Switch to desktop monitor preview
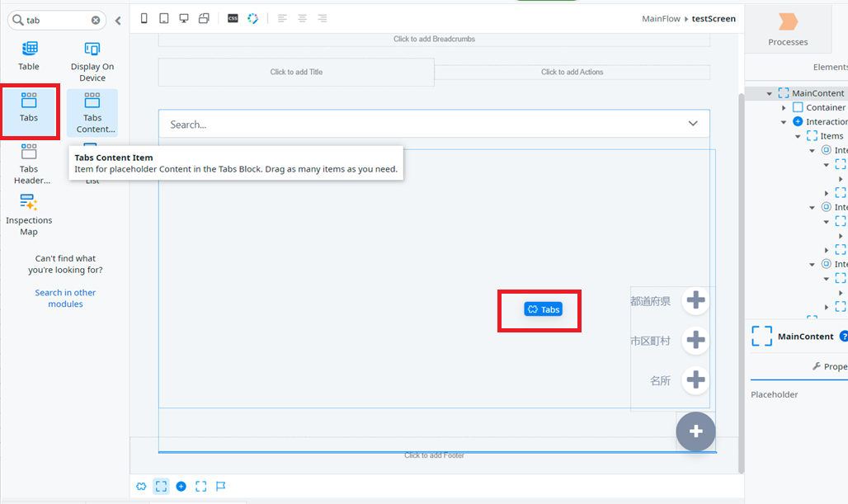This screenshot has height=504, width=848. point(184,18)
